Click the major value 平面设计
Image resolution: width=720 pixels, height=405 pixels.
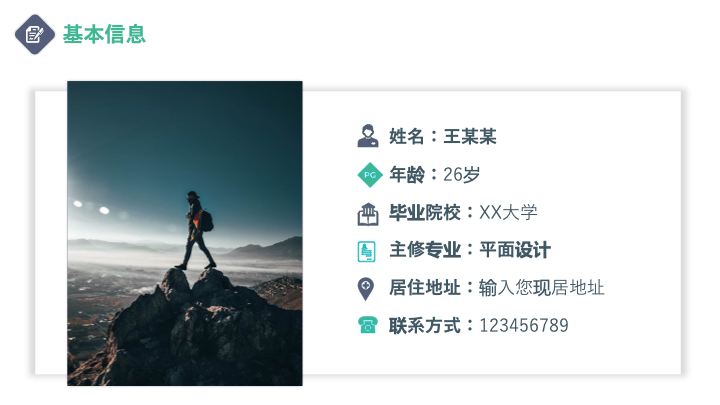(x=515, y=250)
